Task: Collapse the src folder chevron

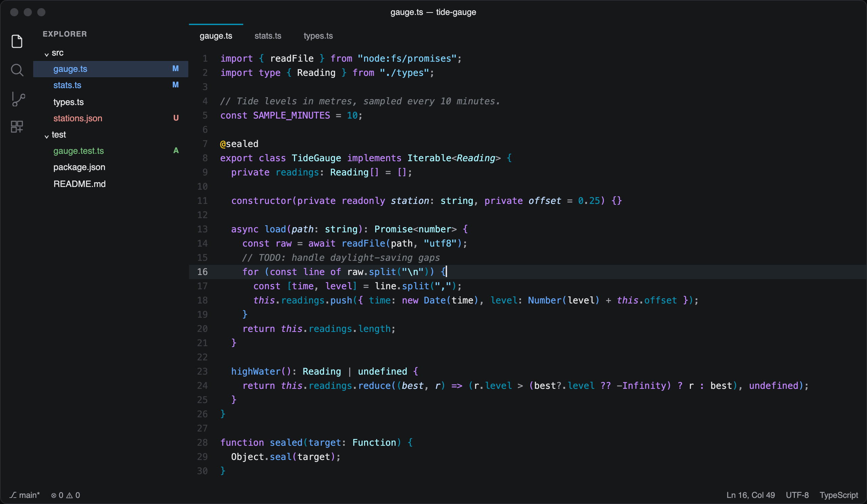Action: click(x=46, y=54)
